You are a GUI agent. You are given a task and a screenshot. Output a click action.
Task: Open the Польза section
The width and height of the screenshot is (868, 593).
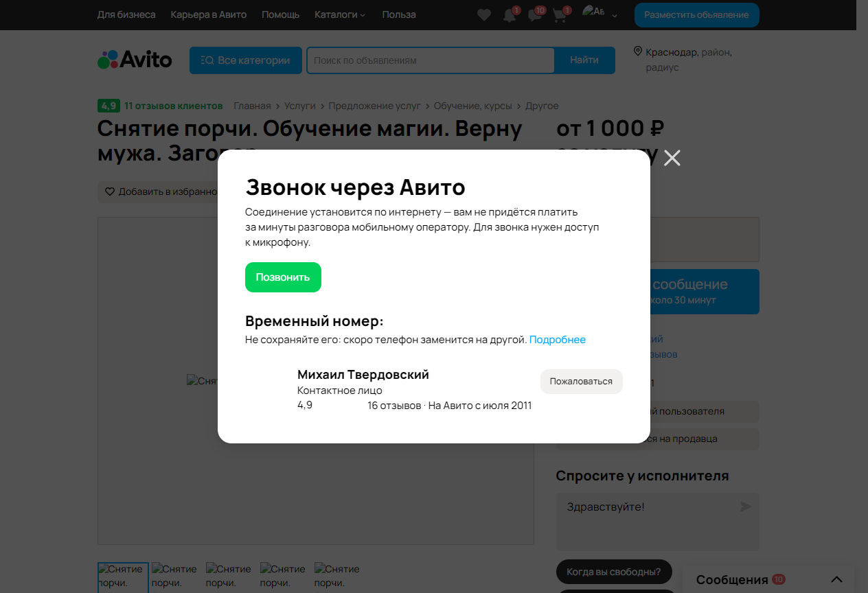[x=399, y=14]
